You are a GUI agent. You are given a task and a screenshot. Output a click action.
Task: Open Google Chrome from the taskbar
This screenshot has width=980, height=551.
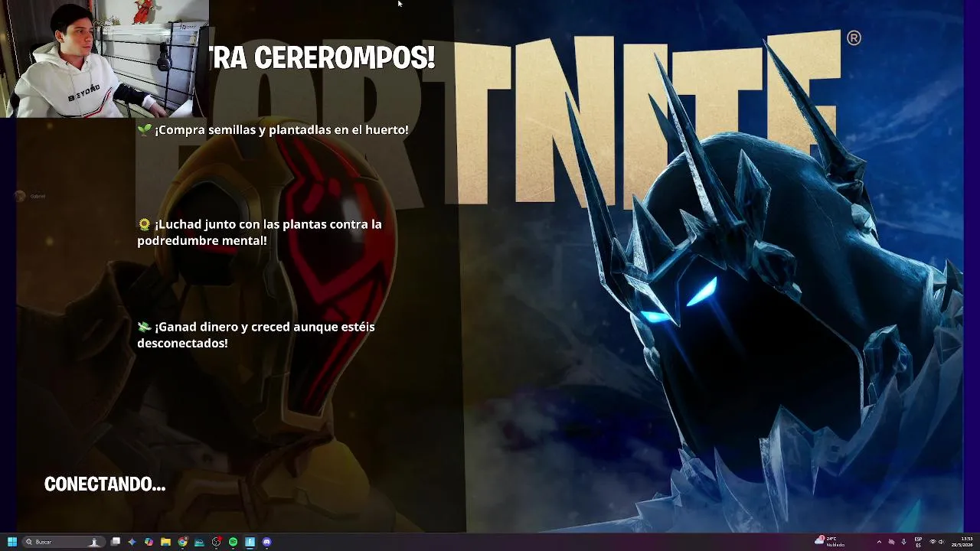(182, 542)
